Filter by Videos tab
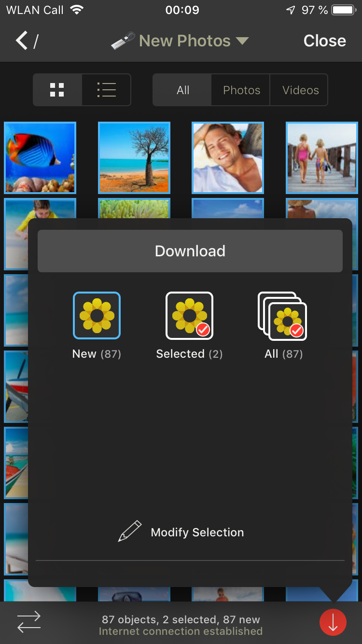 click(300, 90)
